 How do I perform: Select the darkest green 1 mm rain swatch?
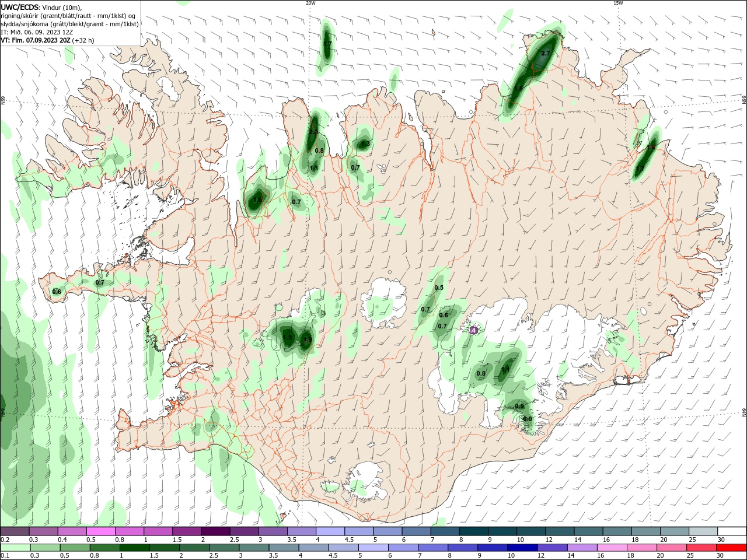click(135, 548)
